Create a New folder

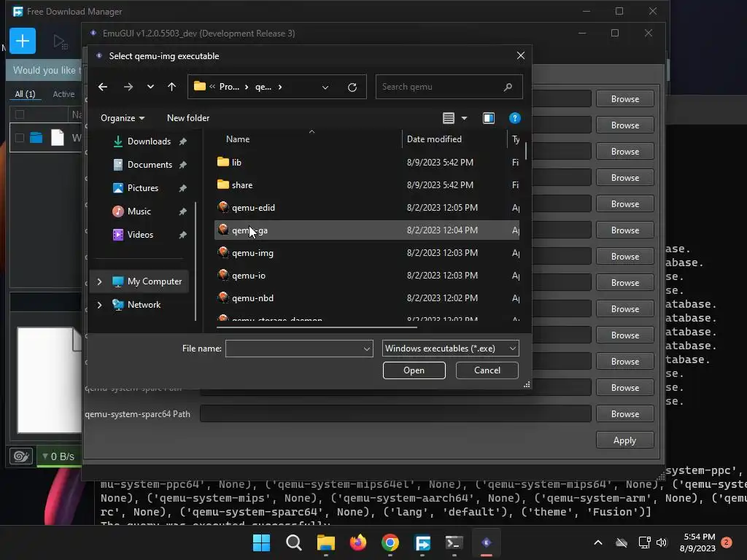point(188,118)
